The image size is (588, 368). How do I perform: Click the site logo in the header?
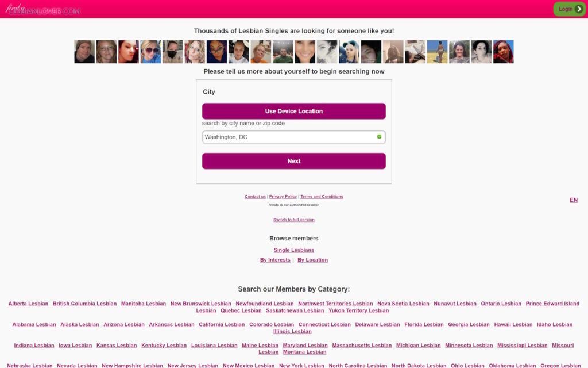[43, 9]
